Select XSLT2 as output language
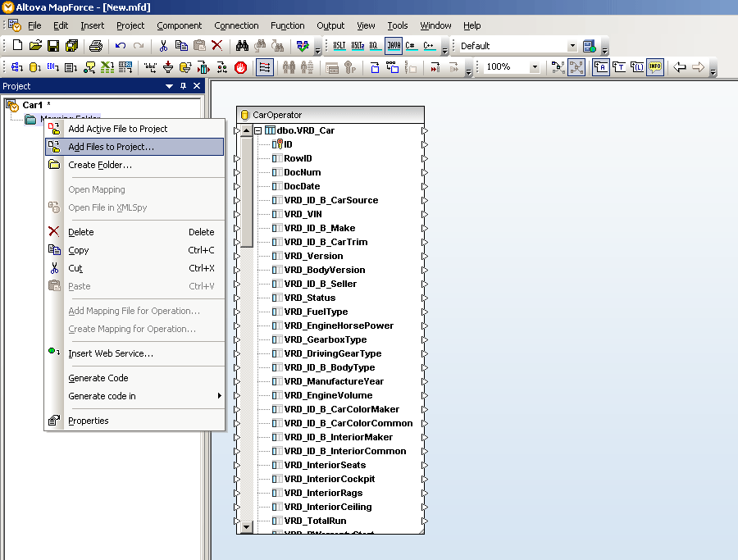Viewport: 738px width, 560px height. coord(358,46)
